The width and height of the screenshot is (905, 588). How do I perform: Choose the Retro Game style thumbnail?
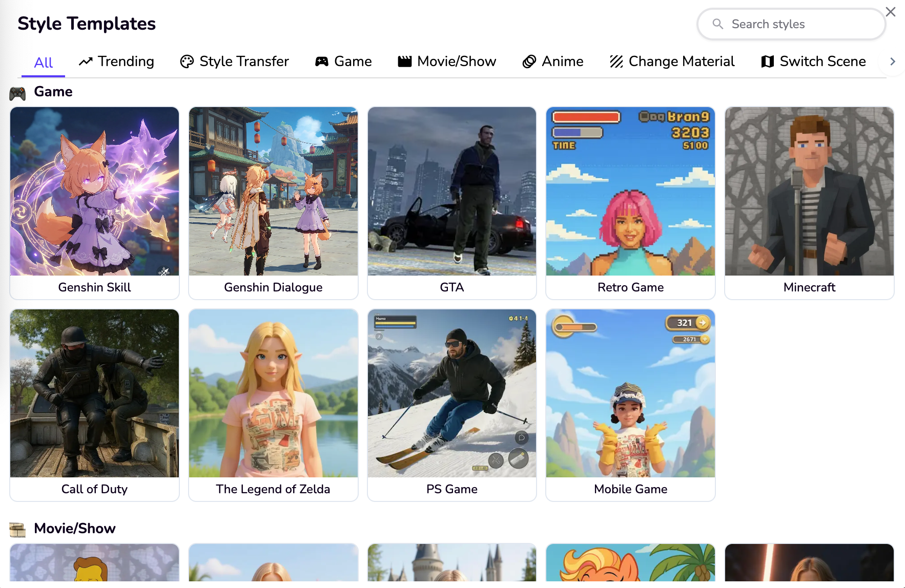[x=631, y=191]
